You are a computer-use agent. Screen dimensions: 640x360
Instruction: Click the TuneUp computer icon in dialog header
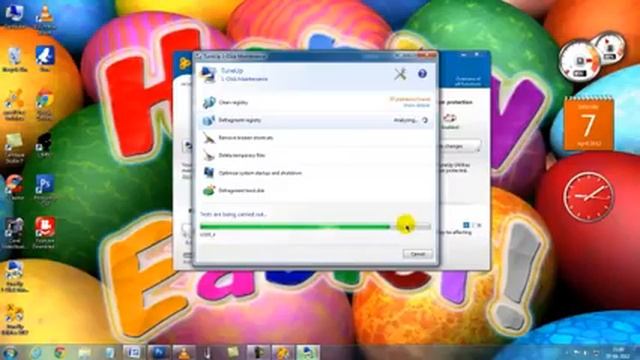tap(209, 74)
